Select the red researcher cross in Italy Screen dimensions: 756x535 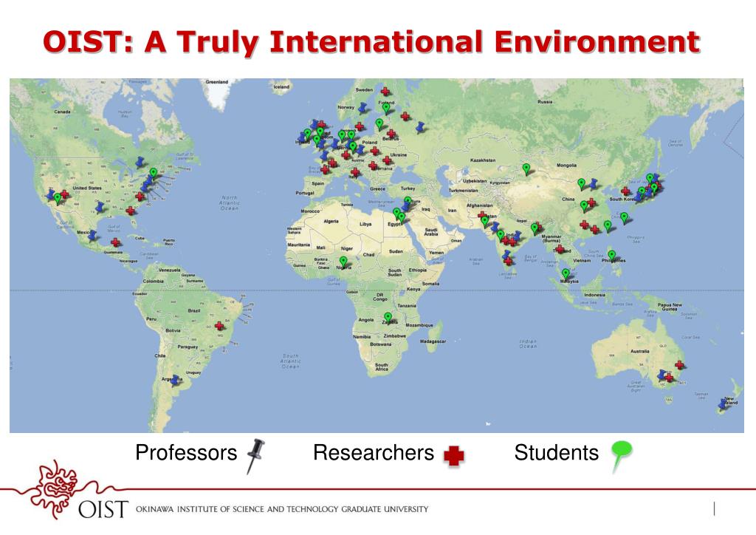(x=355, y=172)
